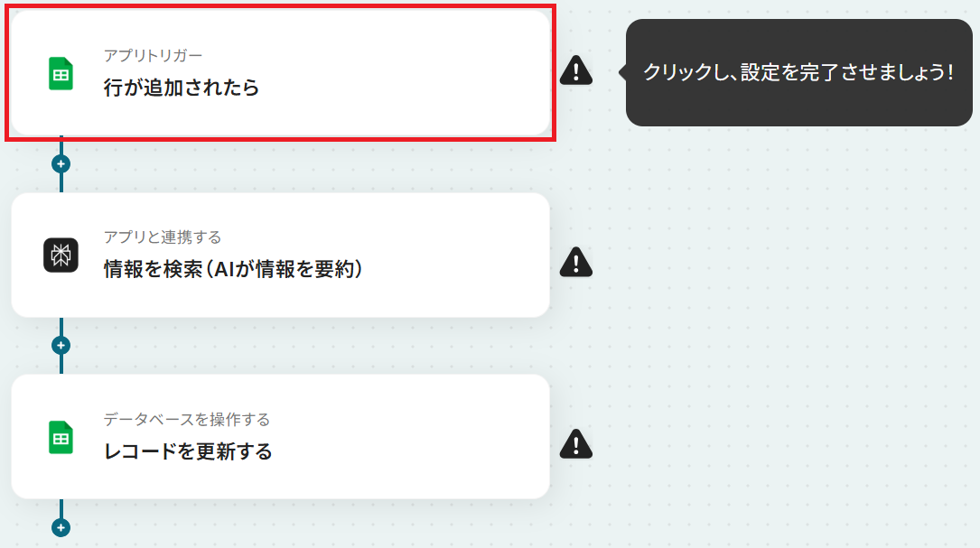980x548 pixels.
Task: Click warning icon beside レコードを更新する
Action: pyautogui.click(x=575, y=444)
